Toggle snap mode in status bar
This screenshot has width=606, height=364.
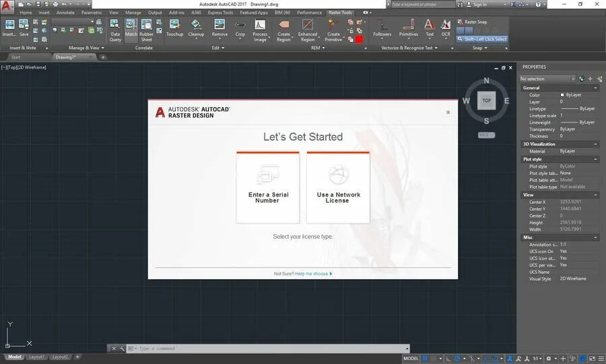click(x=433, y=359)
